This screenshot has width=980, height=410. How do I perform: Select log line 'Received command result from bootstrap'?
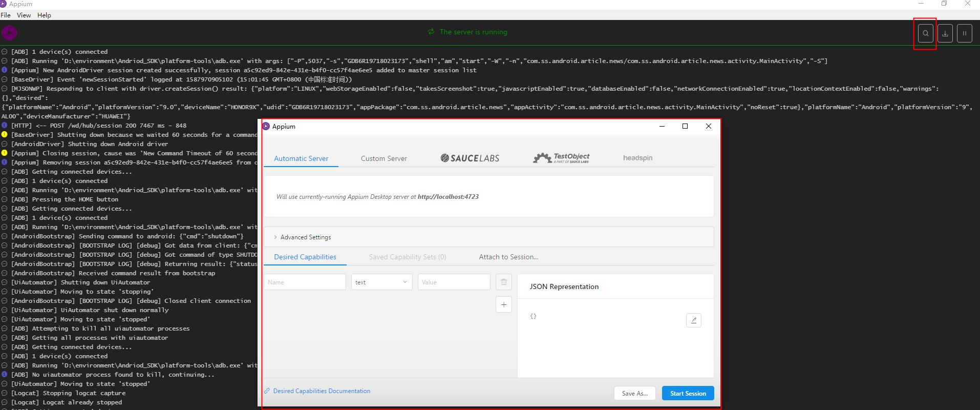tap(113, 273)
